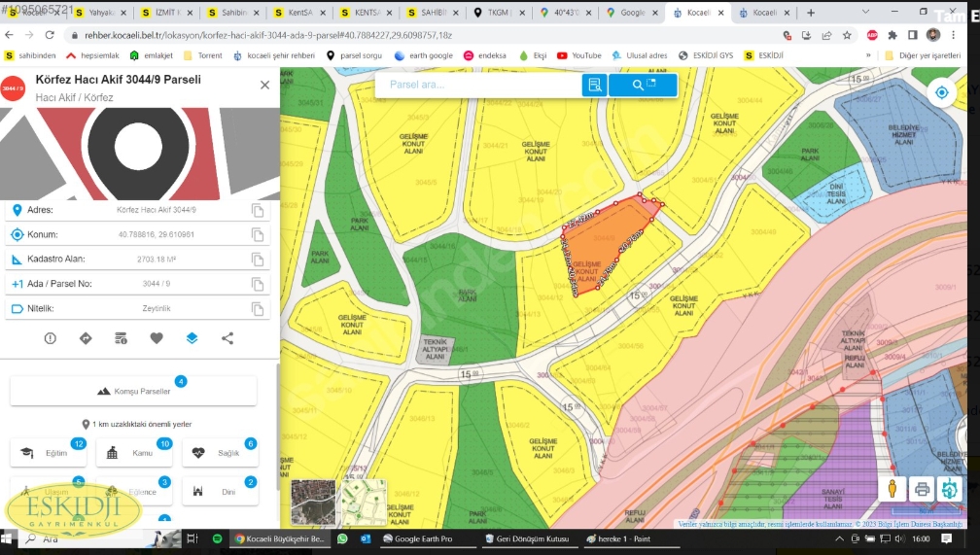Open the parcel query form button
The image size is (980, 555).
[594, 85]
